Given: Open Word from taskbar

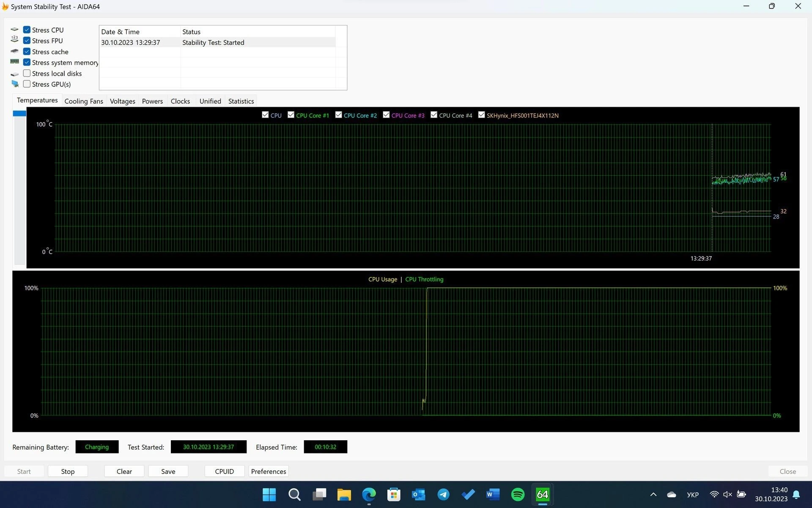Looking at the screenshot, I should click(x=493, y=494).
